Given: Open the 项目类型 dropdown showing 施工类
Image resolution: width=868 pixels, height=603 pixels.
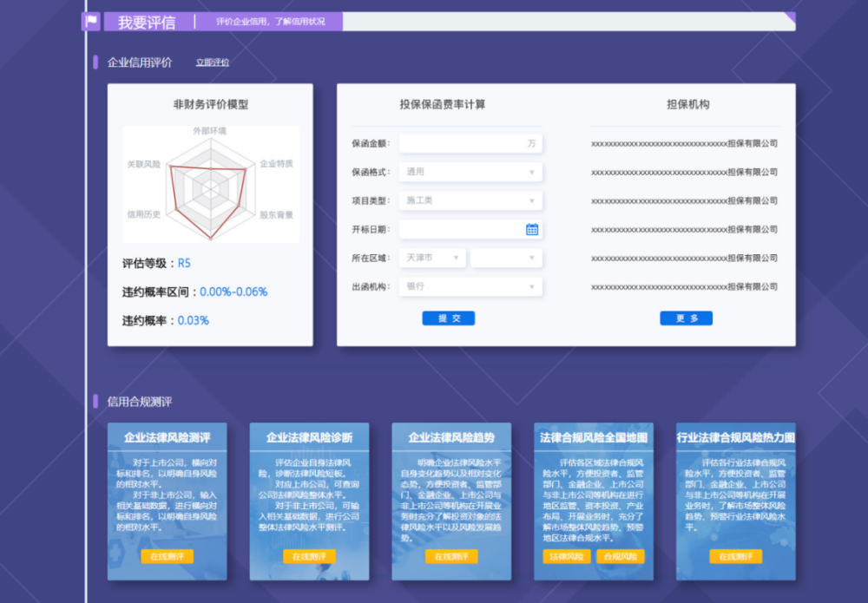Looking at the screenshot, I should click(x=470, y=200).
